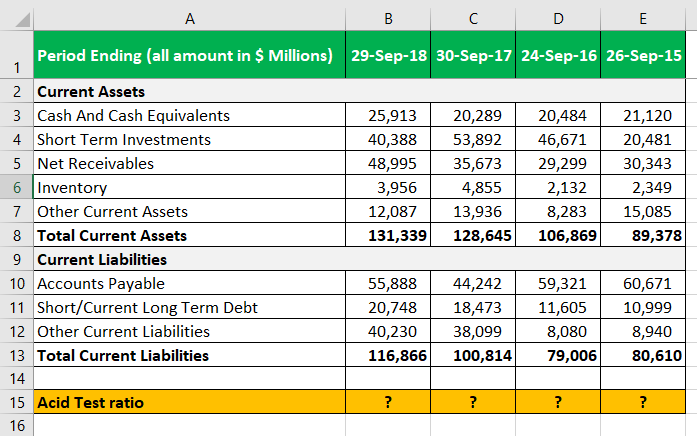Screen dimensions: 697x436
Task: Select column D header
Action: [558, 19]
